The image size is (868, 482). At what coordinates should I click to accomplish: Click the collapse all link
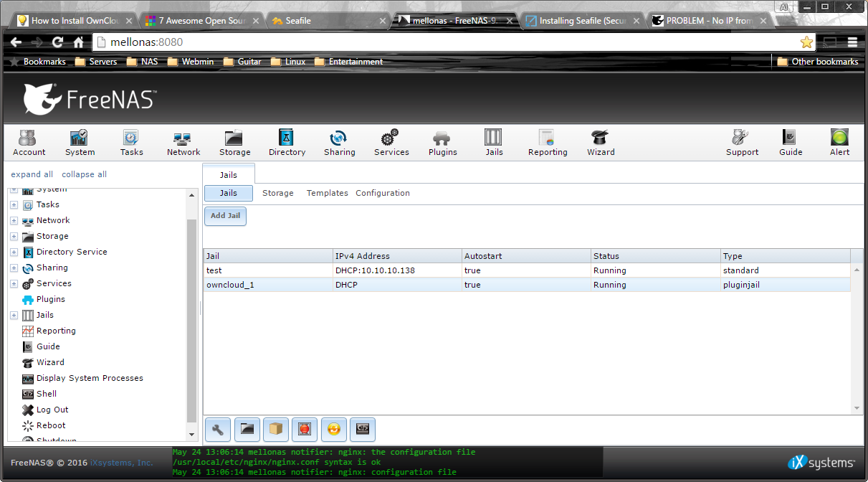[x=85, y=174]
